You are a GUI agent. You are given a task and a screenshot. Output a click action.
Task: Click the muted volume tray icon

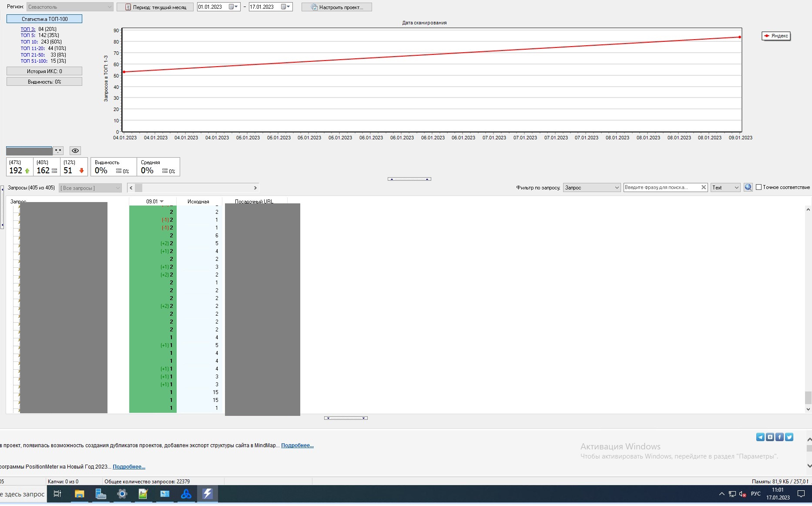coord(742,494)
